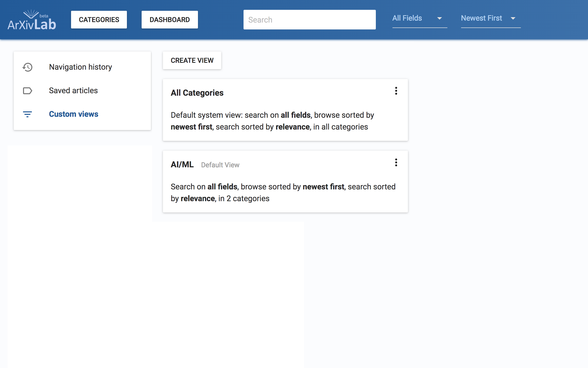The width and height of the screenshot is (588, 368).
Task: Select Custom views
Action: (x=82, y=114)
